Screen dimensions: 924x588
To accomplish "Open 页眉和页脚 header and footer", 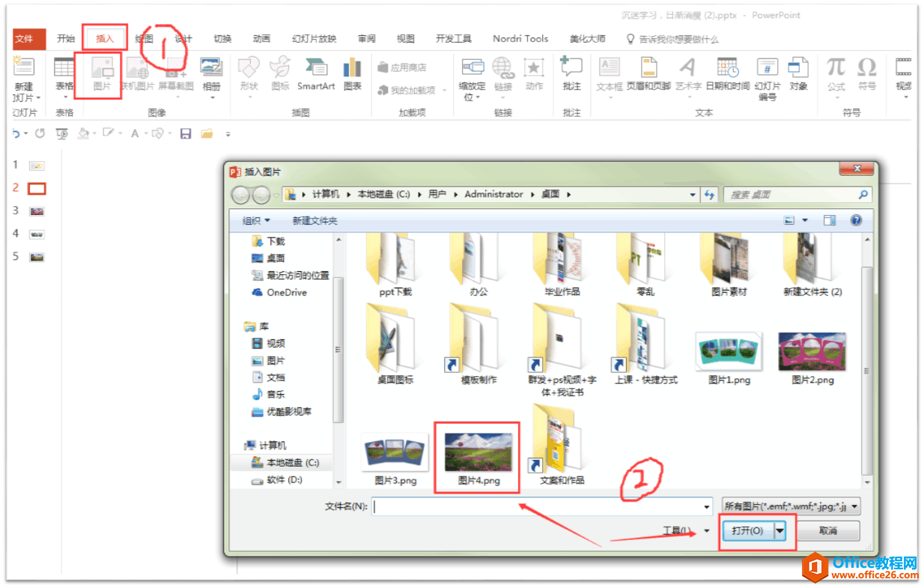I will coord(648,74).
